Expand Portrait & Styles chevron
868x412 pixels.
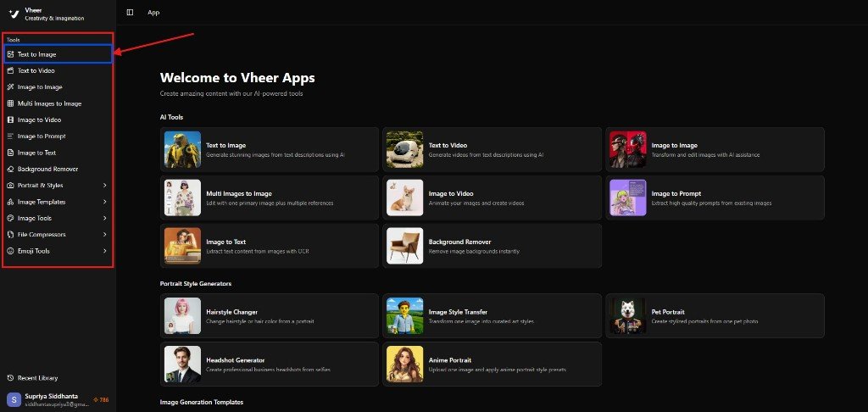coord(104,186)
